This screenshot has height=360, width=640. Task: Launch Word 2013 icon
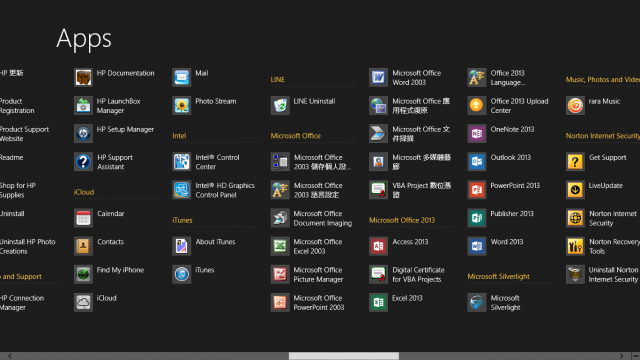click(477, 246)
